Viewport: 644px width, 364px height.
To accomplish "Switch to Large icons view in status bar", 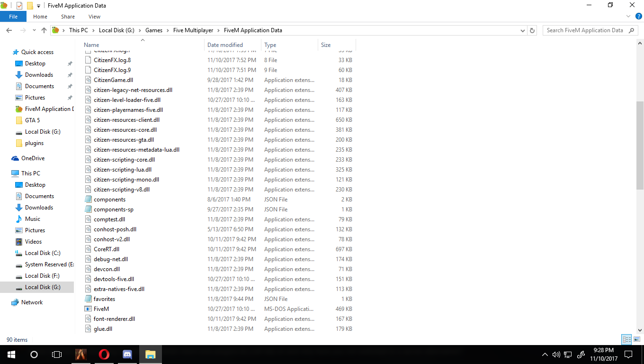I will [x=637, y=339].
